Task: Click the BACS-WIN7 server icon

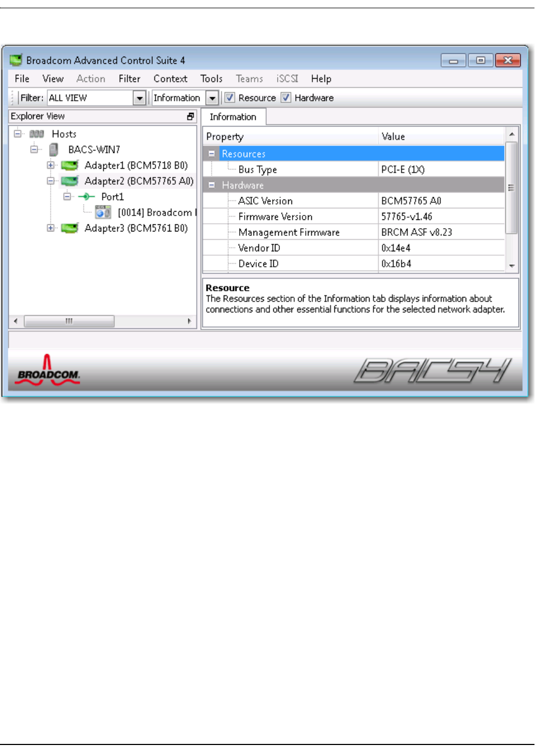Action: point(53,150)
